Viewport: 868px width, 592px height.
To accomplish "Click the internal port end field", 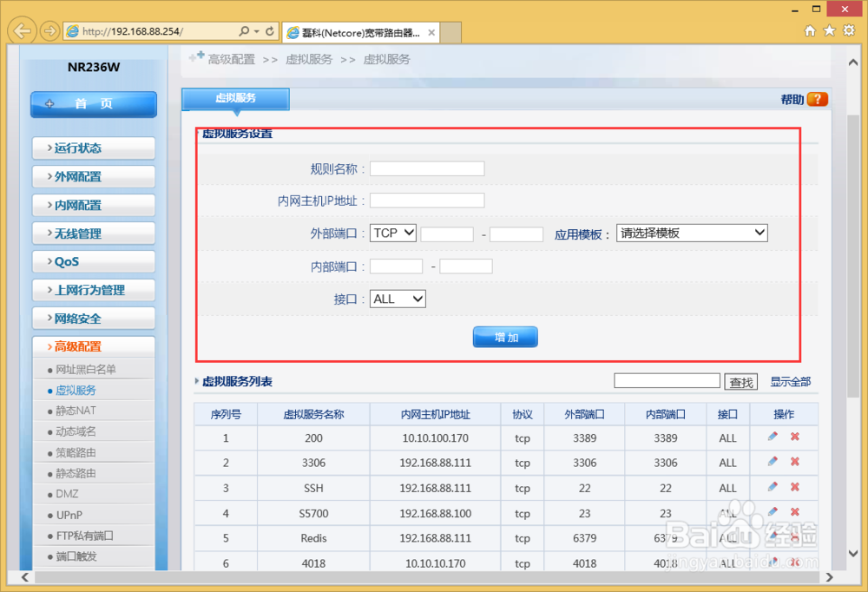I will click(x=466, y=266).
